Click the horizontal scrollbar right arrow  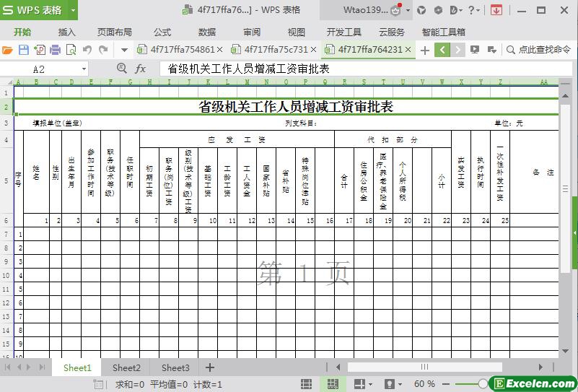point(540,367)
